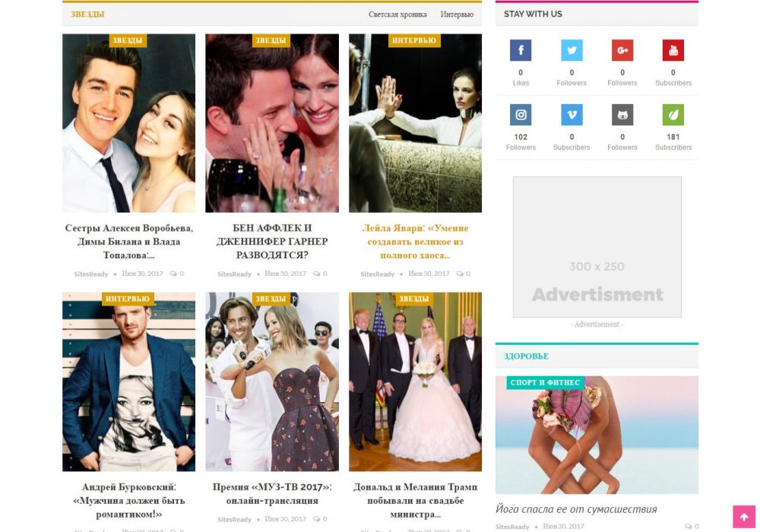
Task: Click СПОРТ И ФИТНЕС badge on yoga image
Action: [545, 383]
